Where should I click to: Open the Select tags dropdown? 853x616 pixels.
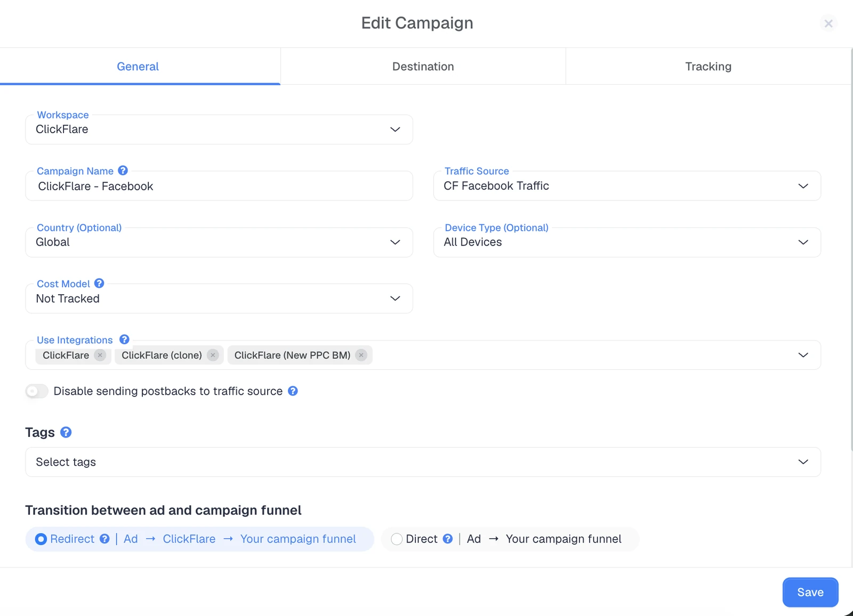pyautogui.click(x=423, y=462)
